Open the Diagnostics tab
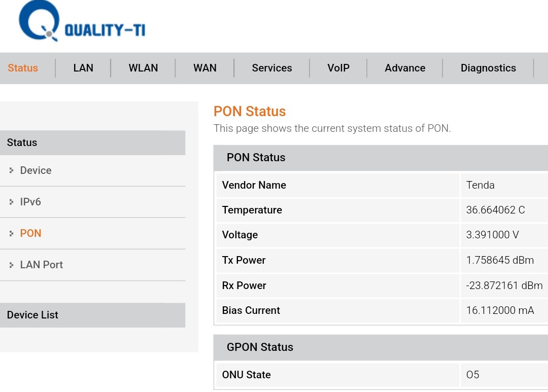The height and width of the screenshot is (392, 548). [488, 68]
